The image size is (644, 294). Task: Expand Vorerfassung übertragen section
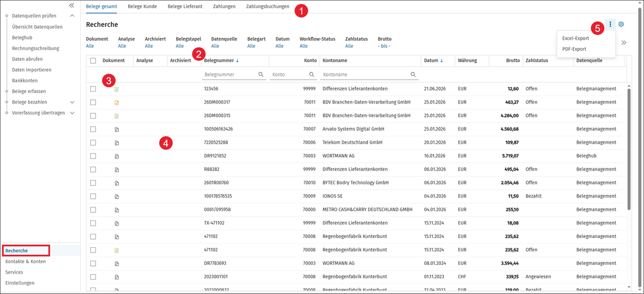(x=72, y=113)
